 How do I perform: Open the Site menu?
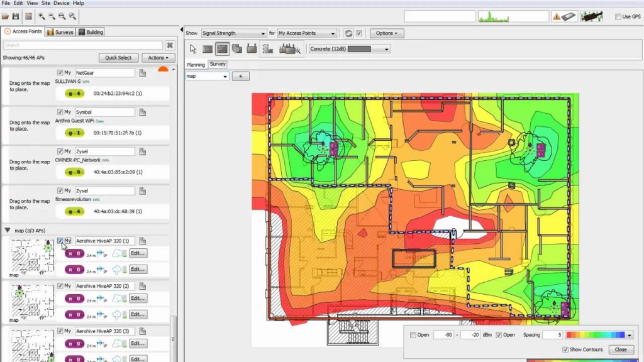(x=46, y=3)
